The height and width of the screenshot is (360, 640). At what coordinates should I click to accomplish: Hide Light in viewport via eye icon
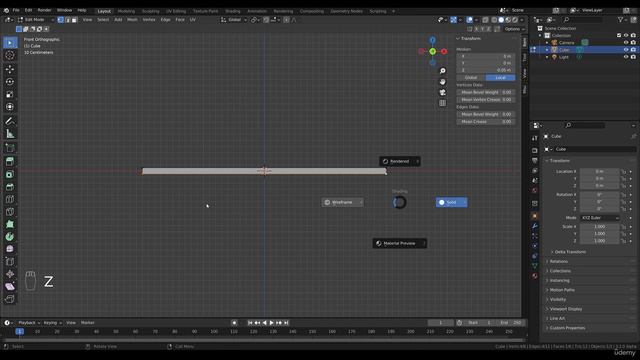tap(626, 57)
